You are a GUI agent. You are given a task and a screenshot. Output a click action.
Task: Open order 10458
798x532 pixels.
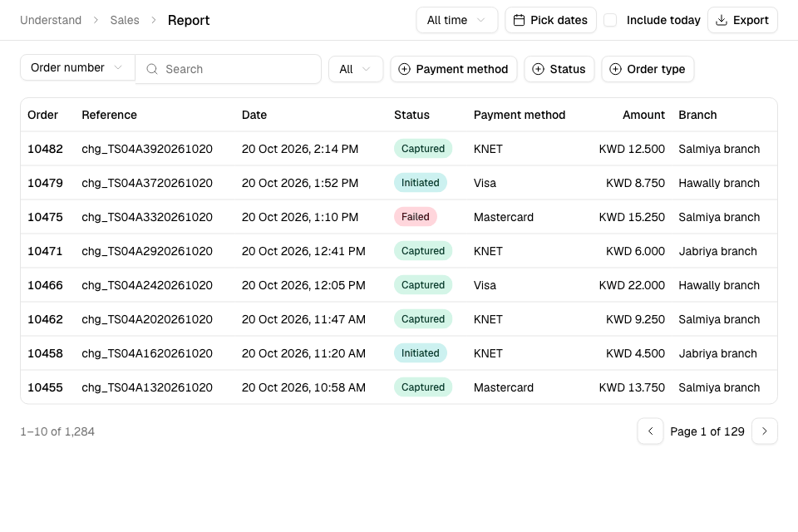pyautogui.click(x=45, y=354)
